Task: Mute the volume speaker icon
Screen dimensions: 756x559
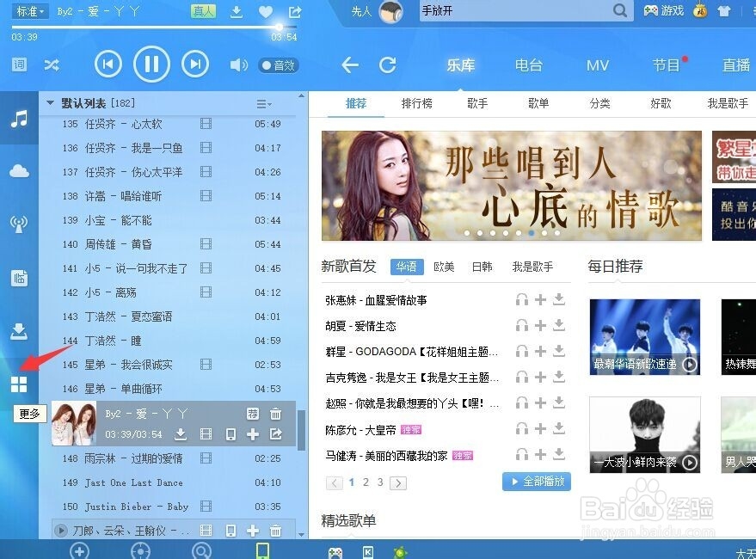Action: point(238,65)
